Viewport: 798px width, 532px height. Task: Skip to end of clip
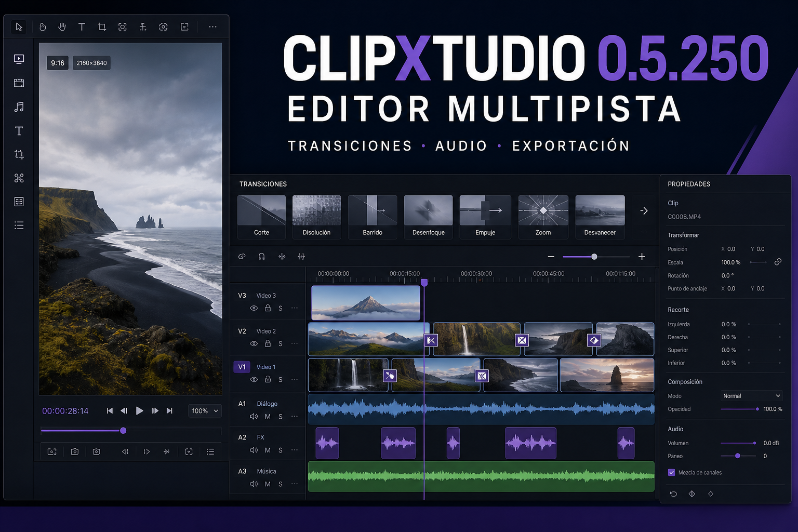169,411
